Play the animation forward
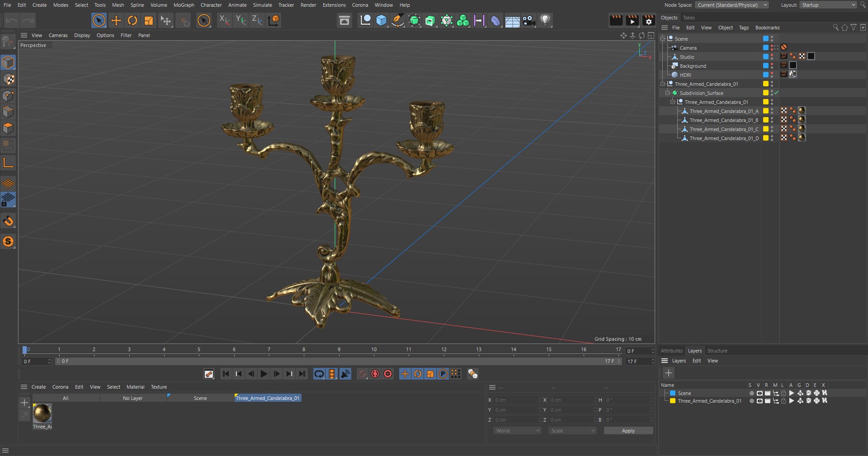The width and height of the screenshot is (868, 456). pos(264,374)
